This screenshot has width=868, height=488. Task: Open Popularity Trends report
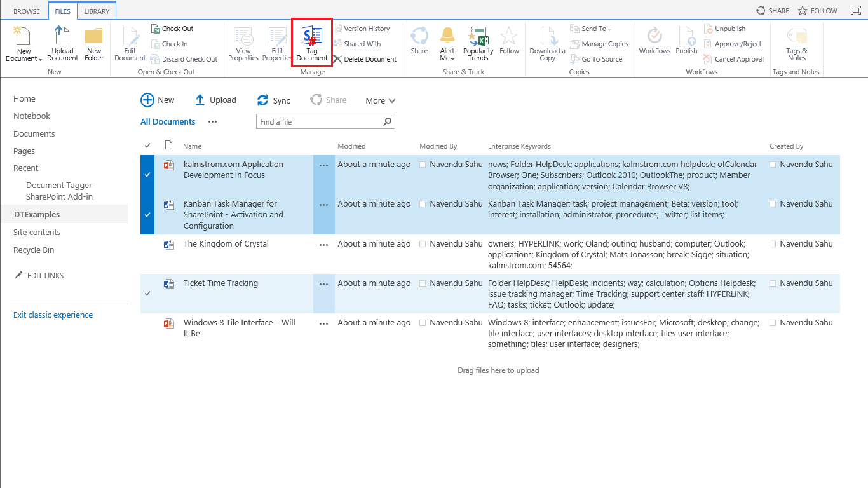click(x=478, y=44)
